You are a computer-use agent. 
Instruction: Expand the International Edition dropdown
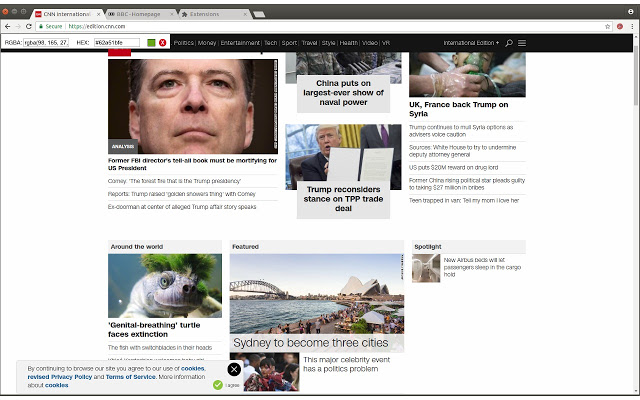point(471,43)
